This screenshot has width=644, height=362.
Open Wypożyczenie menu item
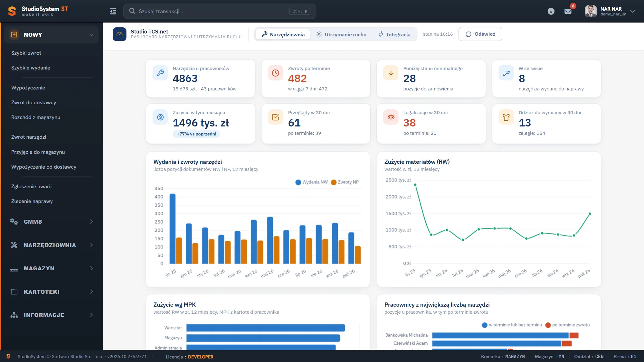click(28, 88)
